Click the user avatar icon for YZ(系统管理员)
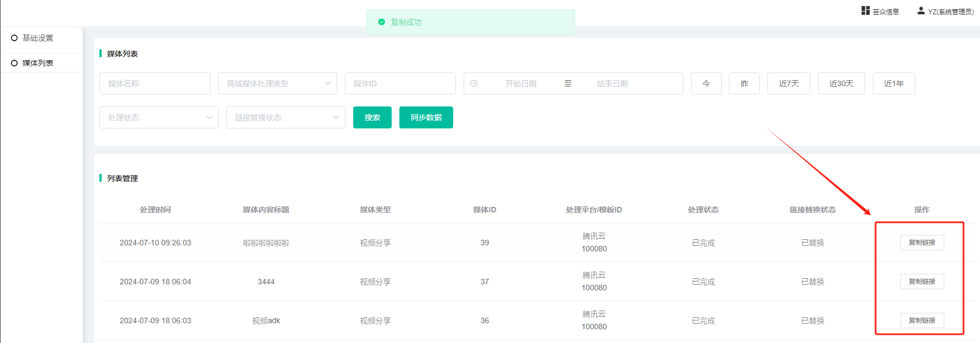Viewport: 980px width, 343px height. click(x=921, y=10)
